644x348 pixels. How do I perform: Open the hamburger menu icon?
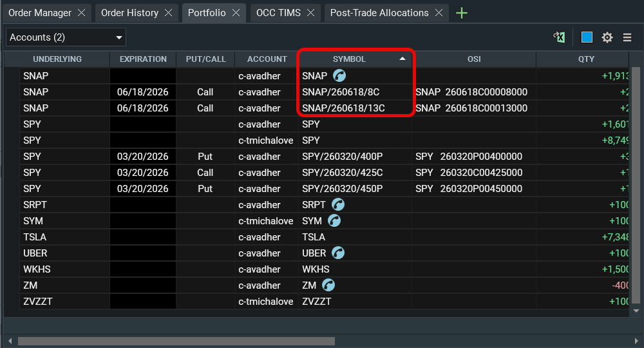(627, 37)
